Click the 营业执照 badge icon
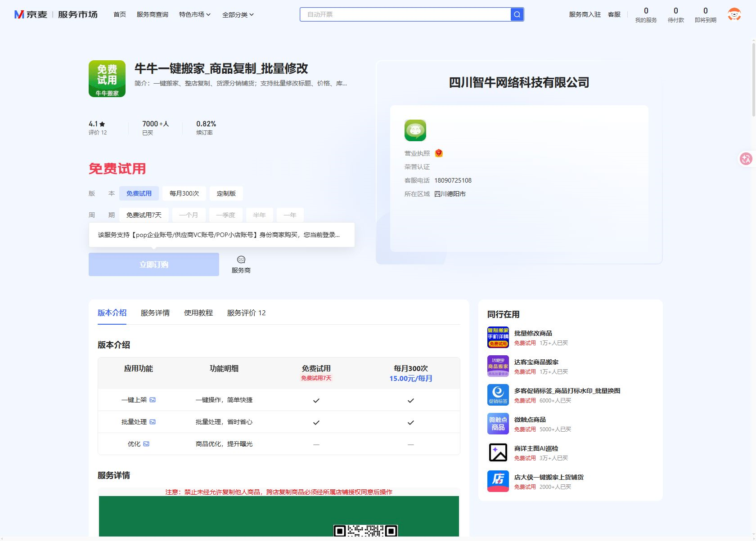756x541 pixels. [x=439, y=153]
